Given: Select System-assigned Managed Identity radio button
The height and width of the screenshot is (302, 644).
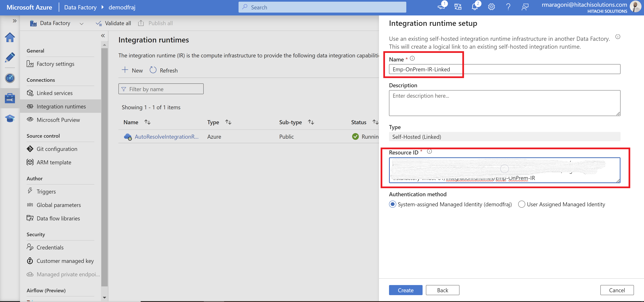Looking at the screenshot, I should coord(393,204).
